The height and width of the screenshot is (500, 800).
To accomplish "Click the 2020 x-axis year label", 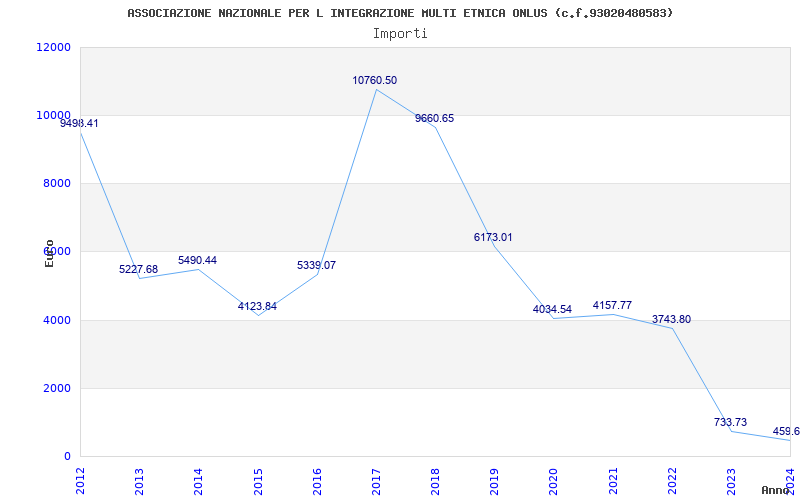I will (x=554, y=481).
